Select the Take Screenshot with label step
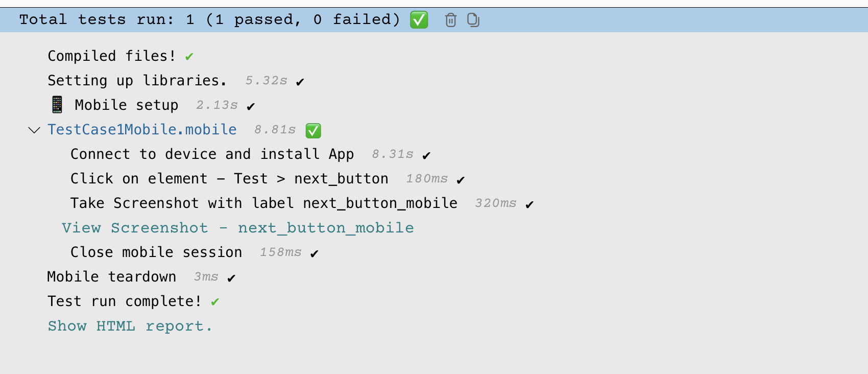Viewport: 868px width, 374px height. pyautogui.click(x=263, y=203)
